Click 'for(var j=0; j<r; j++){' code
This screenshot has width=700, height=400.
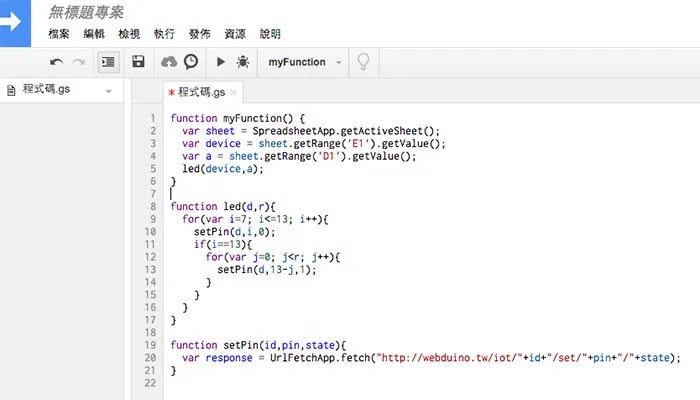(x=273, y=257)
